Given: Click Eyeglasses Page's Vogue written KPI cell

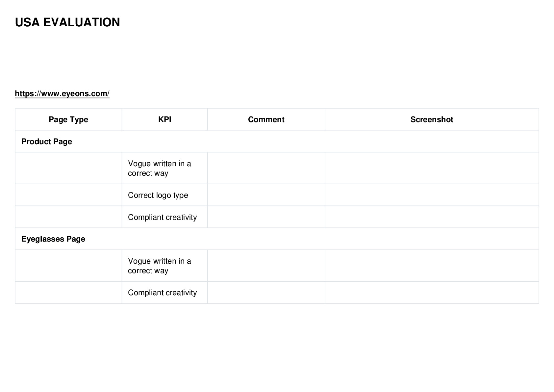Looking at the screenshot, I should [164, 266].
